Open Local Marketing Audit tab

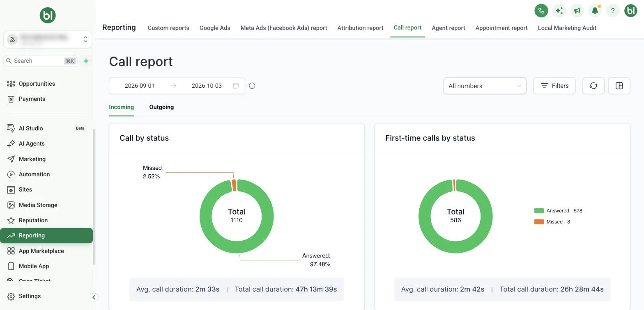tap(567, 28)
